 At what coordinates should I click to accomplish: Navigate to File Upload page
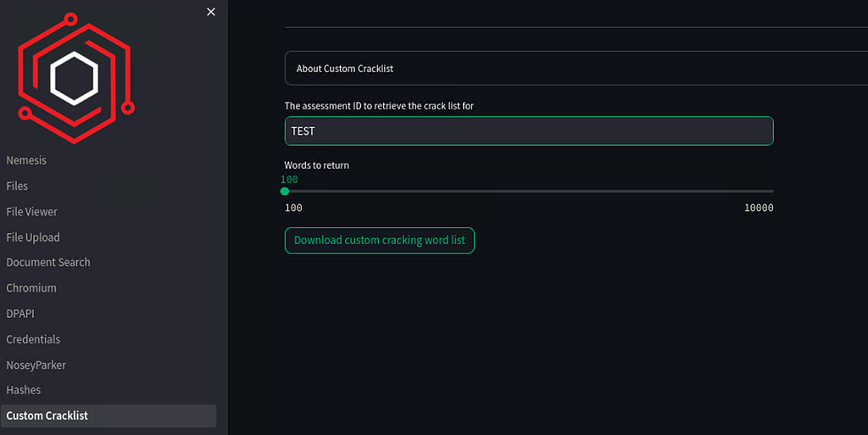coord(33,237)
